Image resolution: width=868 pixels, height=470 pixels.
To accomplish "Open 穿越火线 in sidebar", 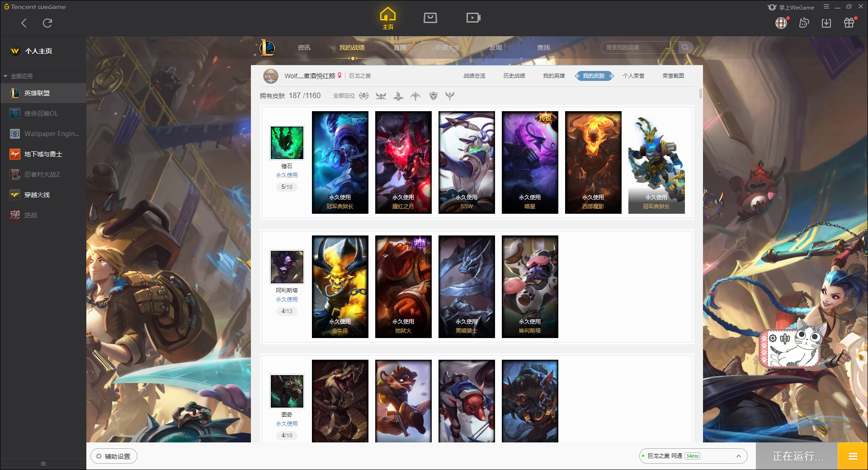I will point(43,195).
